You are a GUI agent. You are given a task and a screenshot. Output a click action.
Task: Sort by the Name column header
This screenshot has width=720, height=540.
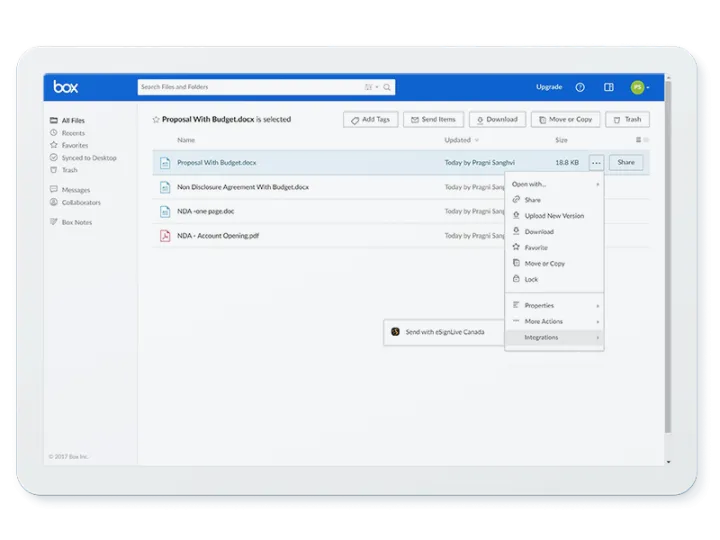click(x=186, y=140)
